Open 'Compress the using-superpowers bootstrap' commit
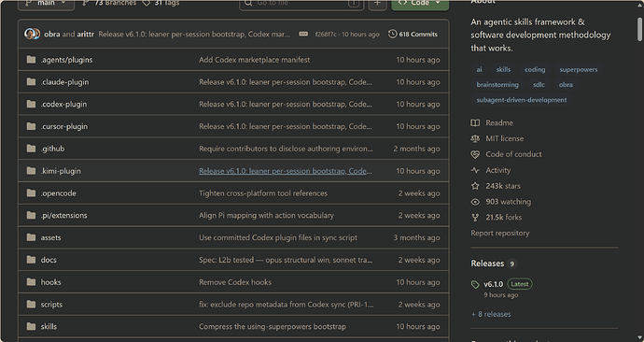The image size is (644, 342). click(x=273, y=326)
